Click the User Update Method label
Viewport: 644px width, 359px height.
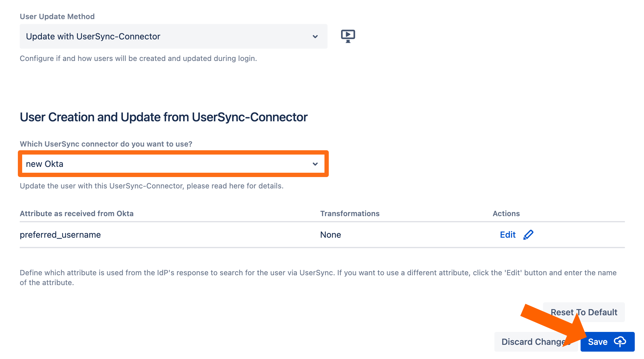57,16
